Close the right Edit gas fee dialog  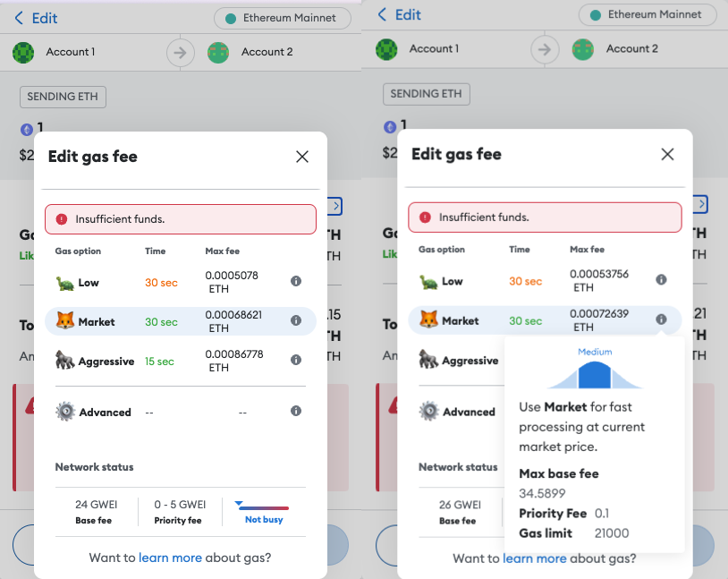[667, 154]
